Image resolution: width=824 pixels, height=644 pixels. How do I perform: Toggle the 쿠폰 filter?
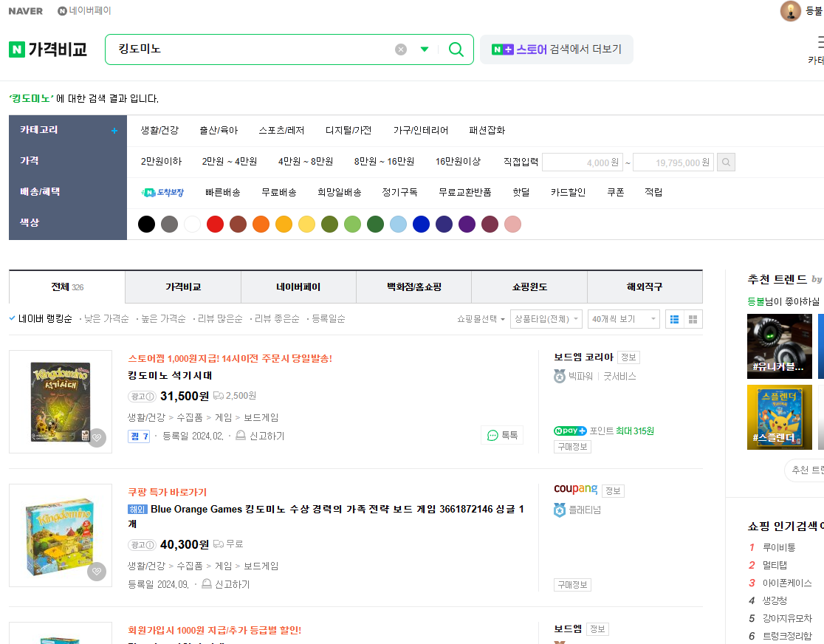click(615, 193)
